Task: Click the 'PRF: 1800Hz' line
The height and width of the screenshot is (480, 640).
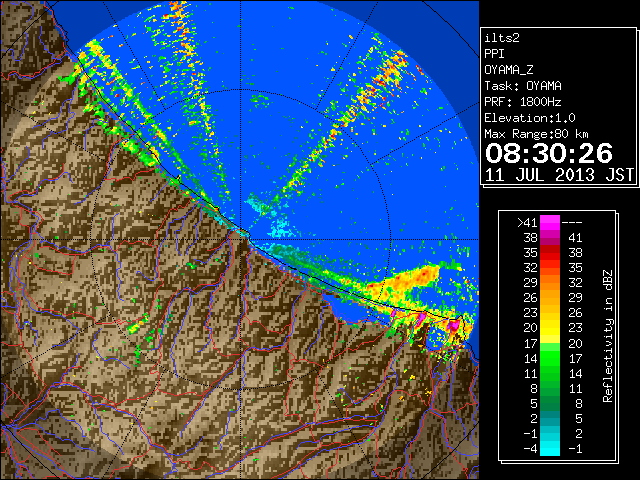Action: [x=523, y=102]
